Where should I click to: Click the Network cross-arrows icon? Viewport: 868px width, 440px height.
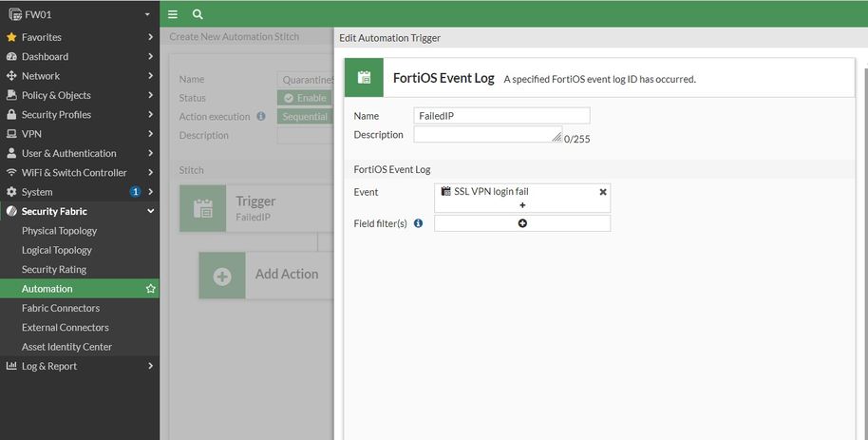click(x=11, y=76)
